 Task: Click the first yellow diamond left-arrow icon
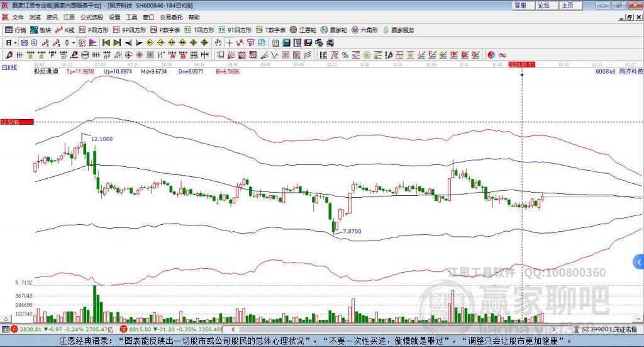pos(150,43)
